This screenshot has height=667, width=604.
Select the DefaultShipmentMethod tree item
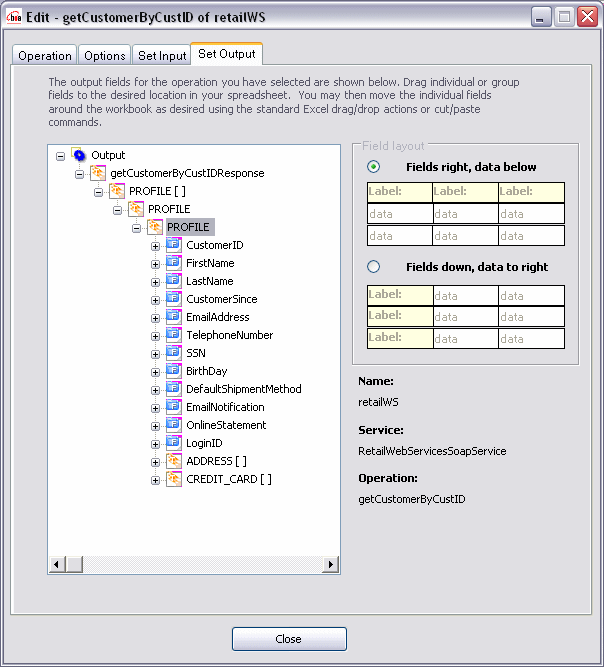pyautogui.click(x=244, y=389)
